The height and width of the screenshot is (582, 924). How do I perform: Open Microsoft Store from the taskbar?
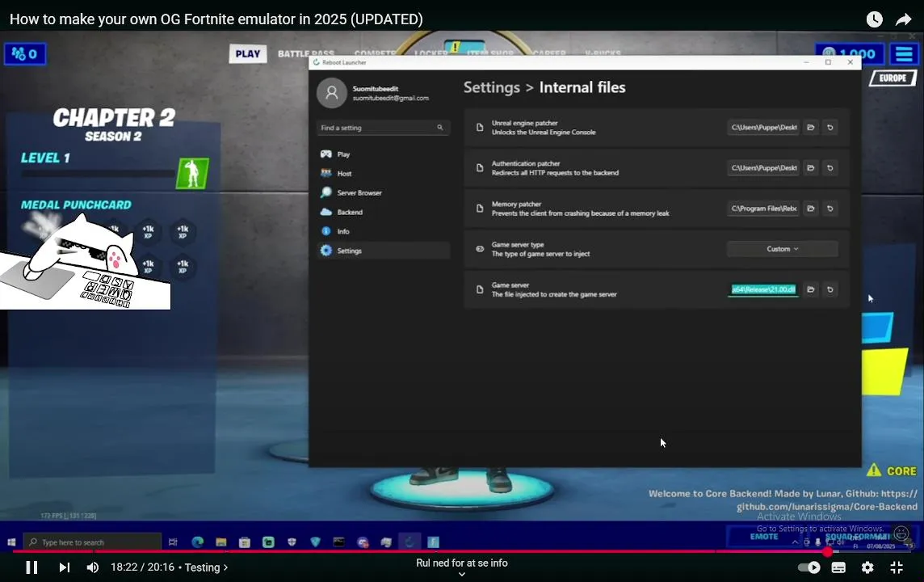(x=245, y=542)
